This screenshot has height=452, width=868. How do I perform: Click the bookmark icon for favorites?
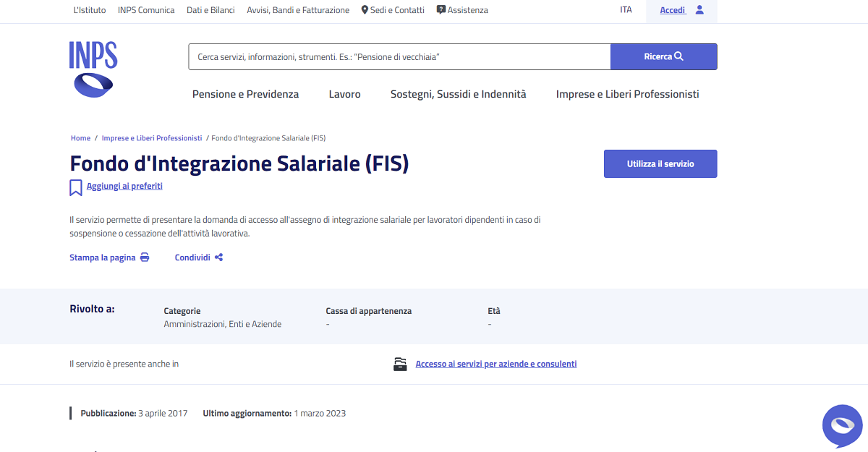click(76, 188)
